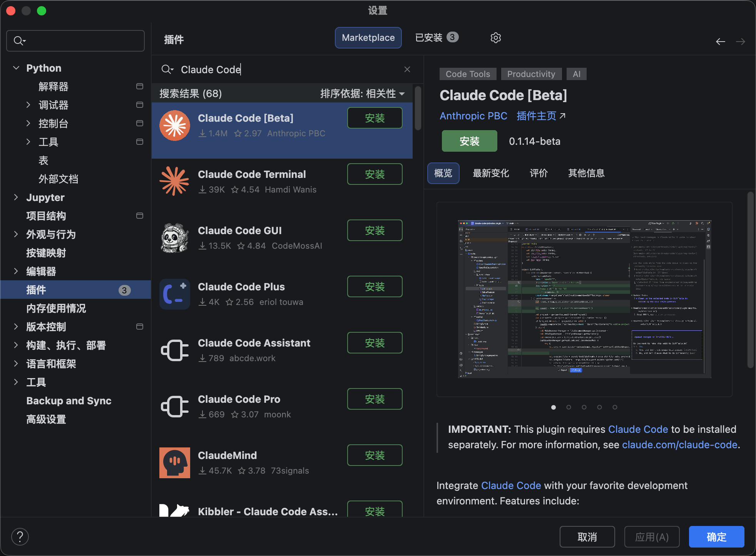Click the Claude Code GUI panda icon
Screen dimensions: 756x556
click(x=175, y=238)
